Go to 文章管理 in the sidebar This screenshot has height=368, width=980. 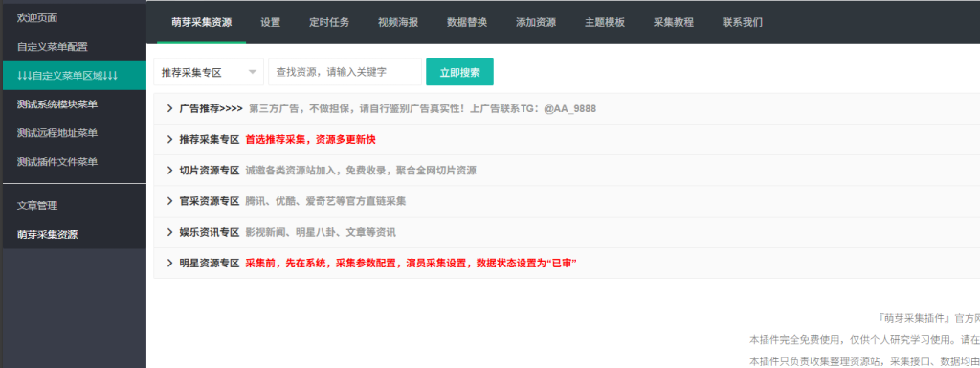74,206
